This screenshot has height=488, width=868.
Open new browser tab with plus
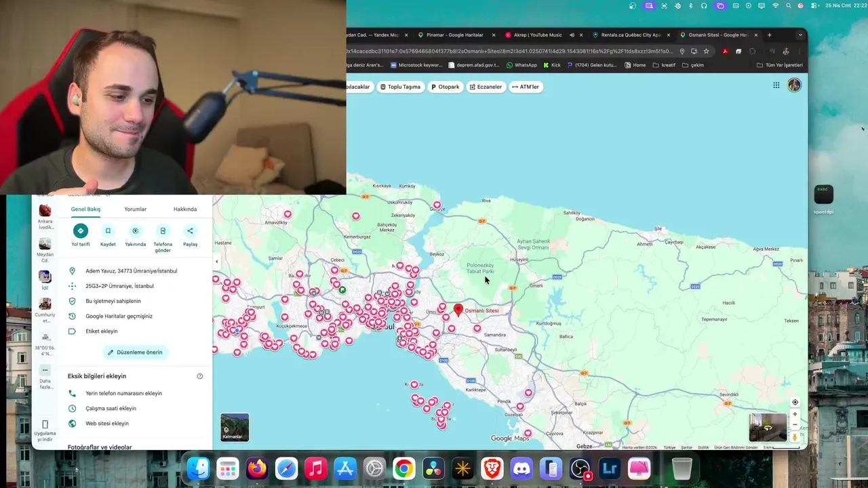(769, 35)
